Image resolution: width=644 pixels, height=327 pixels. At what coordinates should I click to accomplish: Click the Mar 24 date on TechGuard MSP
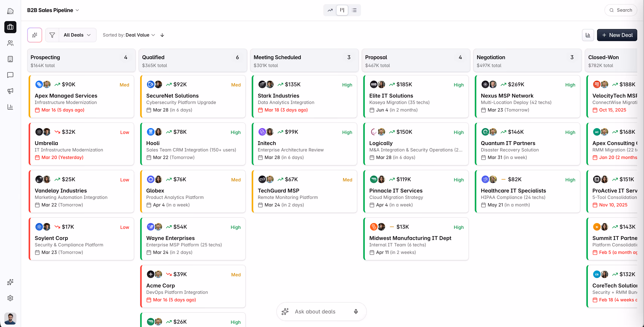click(272, 205)
